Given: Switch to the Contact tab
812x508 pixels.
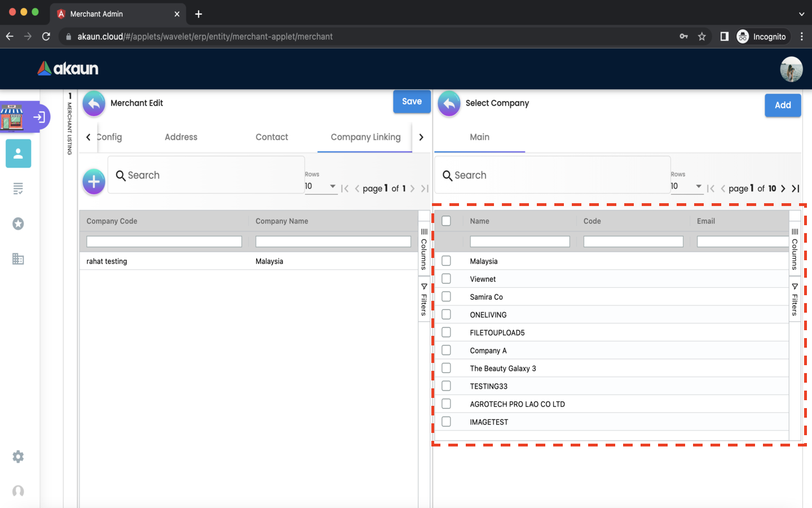Looking at the screenshot, I should click(272, 137).
